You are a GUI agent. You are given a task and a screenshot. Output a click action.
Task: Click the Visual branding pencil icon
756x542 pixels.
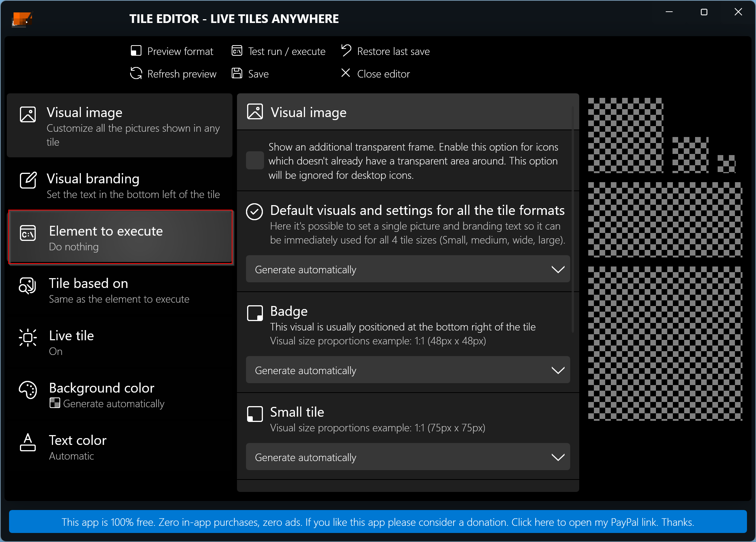(x=28, y=180)
